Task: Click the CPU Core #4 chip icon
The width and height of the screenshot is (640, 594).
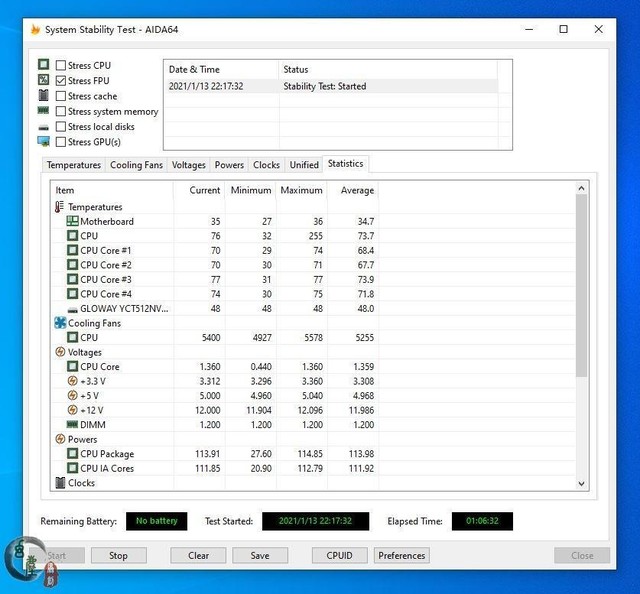Action: pyautogui.click(x=72, y=294)
